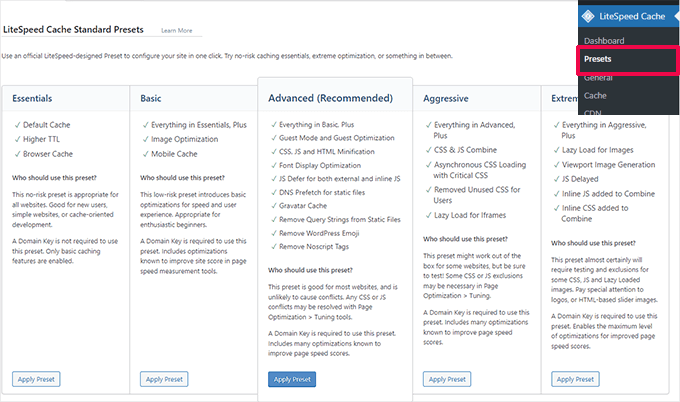Image resolution: width=680 pixels, height=402 pixels.
Task: Click checkmark icon beside Font Display Optimization
Action: (273, 164)
